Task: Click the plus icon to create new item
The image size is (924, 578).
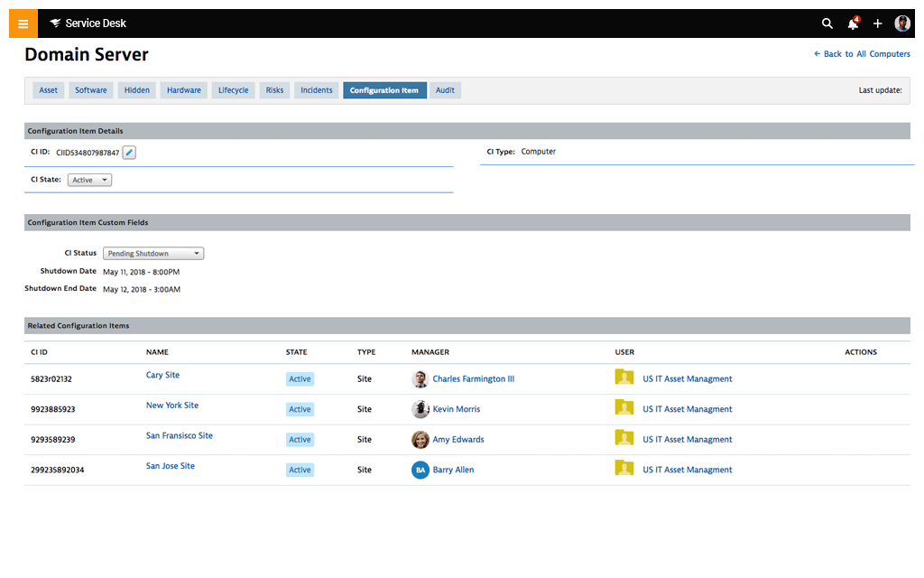Action: [x=877, y=23]
